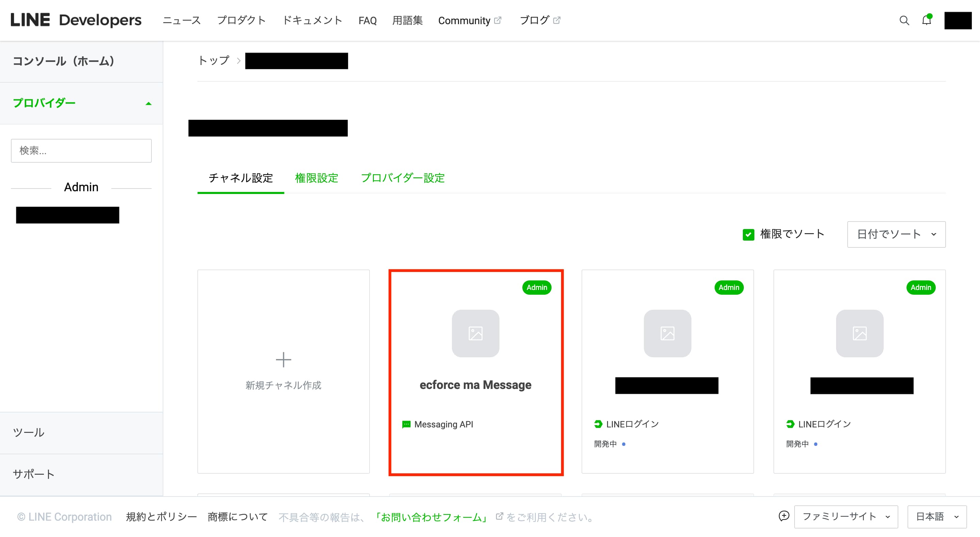The height and width of the screenshot is (537, 980).
Task: Click the green Messaging API chat icon
Action: tap(406, 424)
